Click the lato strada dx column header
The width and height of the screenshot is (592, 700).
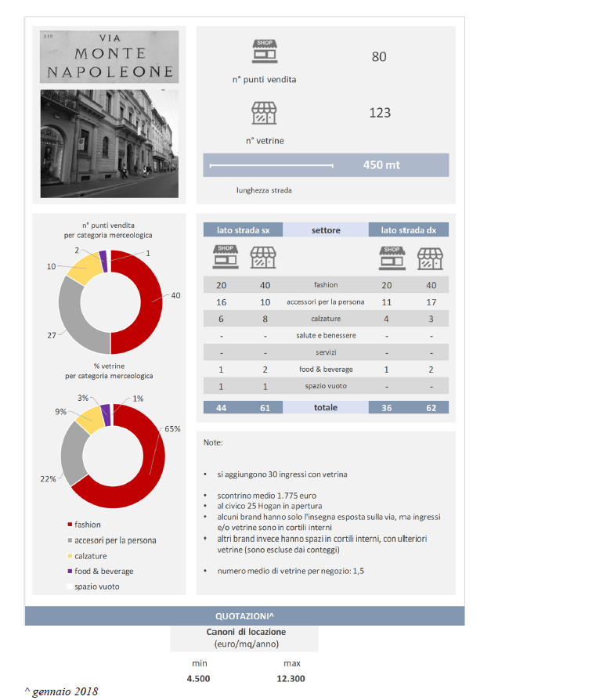[x=409, y=230]
